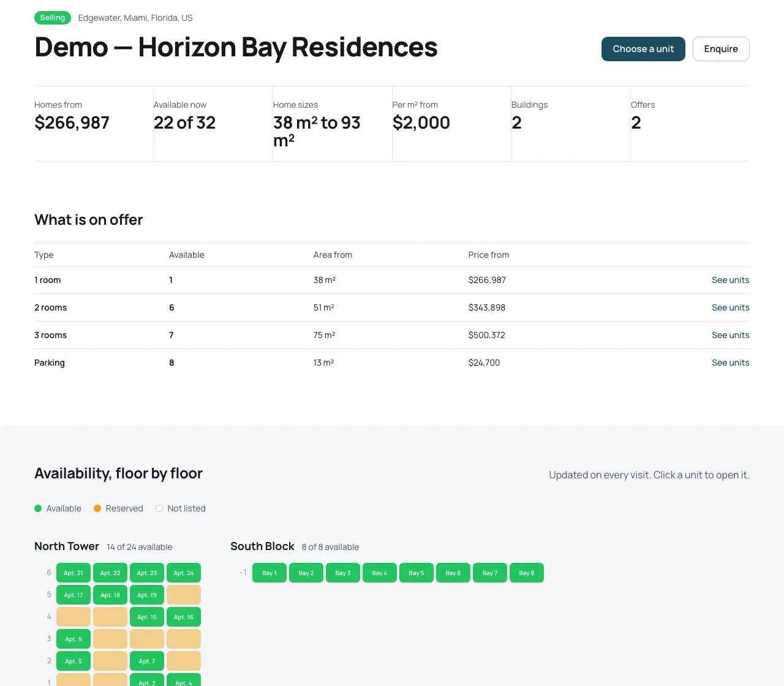
Task: Open Apt. 9 on floor 3
Action: click(x=73, y=639)
